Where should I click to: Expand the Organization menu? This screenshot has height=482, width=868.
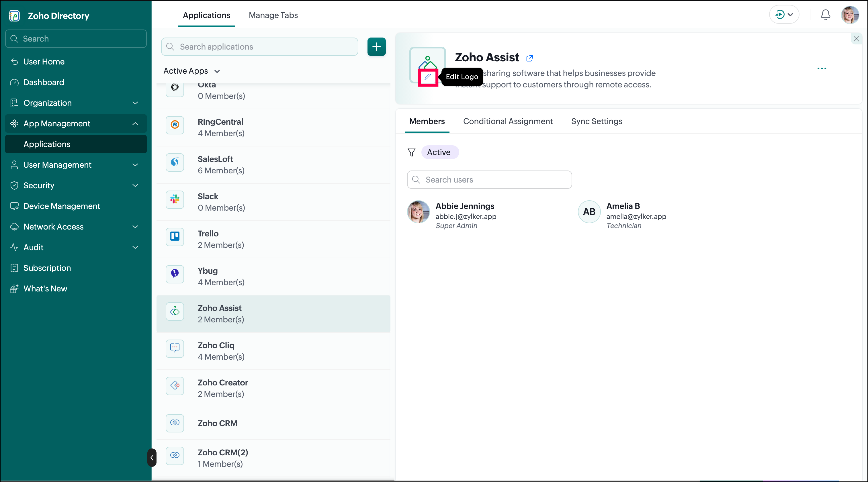pos(76,103)
